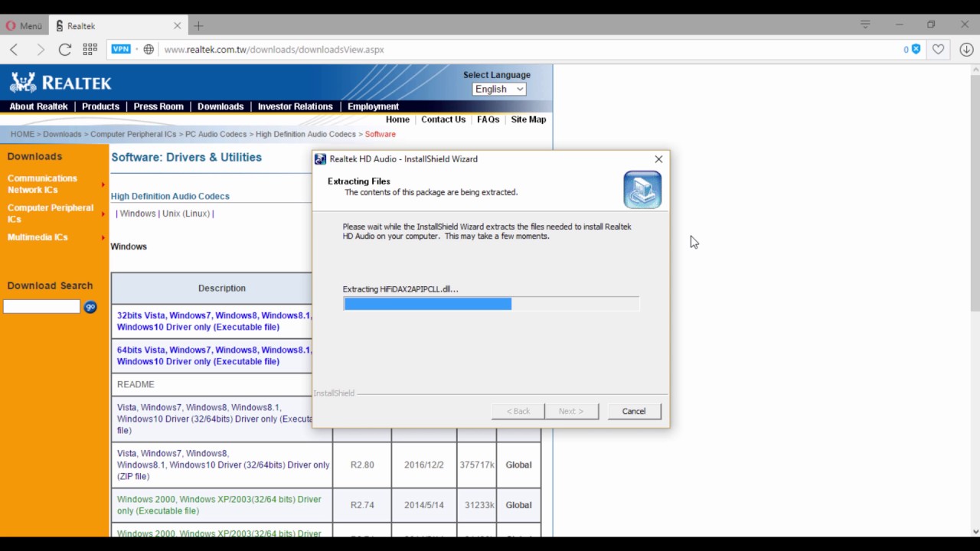The image size is (980, 551).
Task: Open FAQs link
Action: [488, 119]
